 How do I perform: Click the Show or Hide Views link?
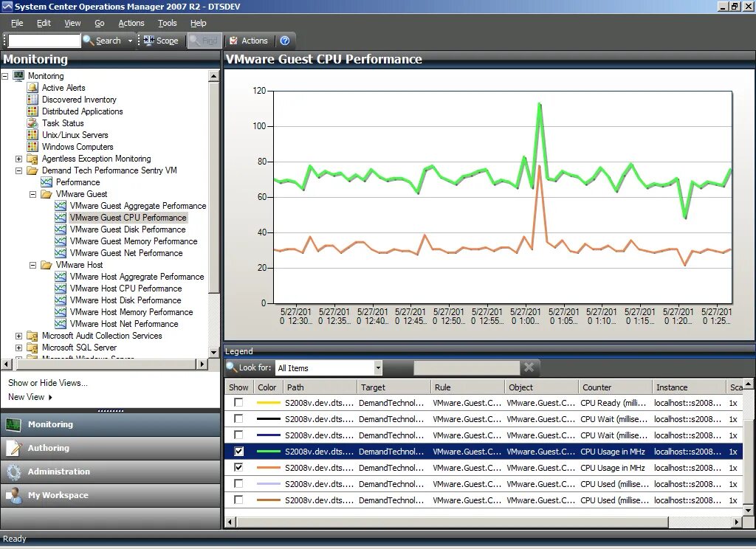(x=48, y=383)
